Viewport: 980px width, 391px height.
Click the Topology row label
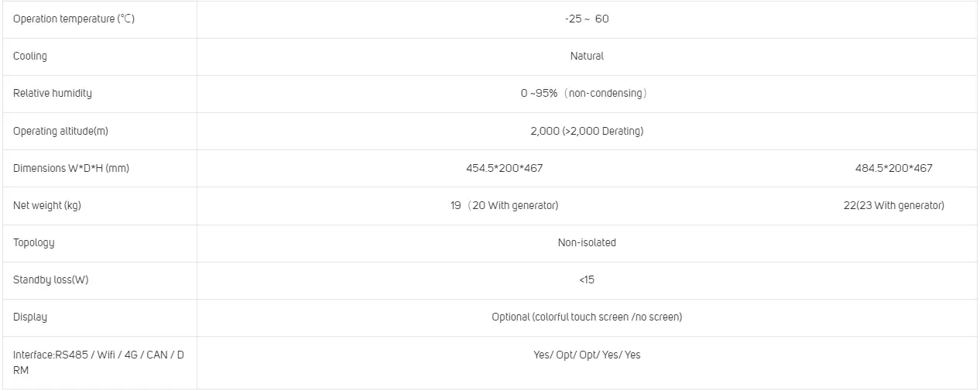34,242
